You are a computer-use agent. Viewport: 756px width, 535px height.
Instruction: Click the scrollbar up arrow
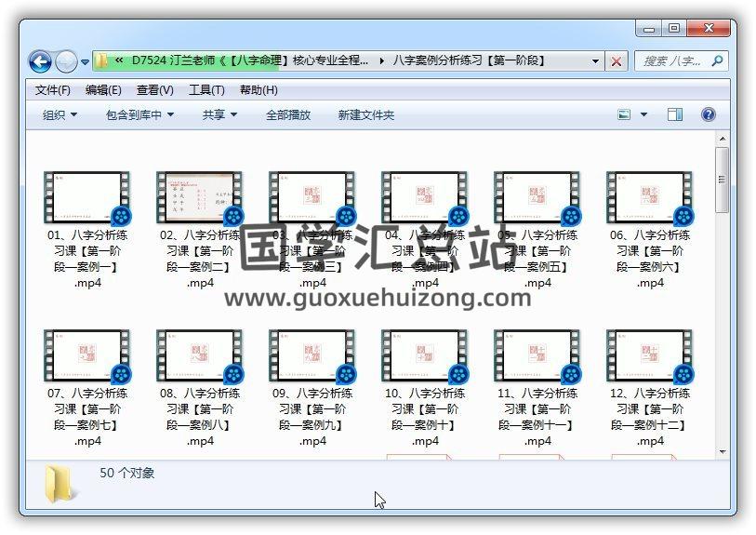(723, 139)
